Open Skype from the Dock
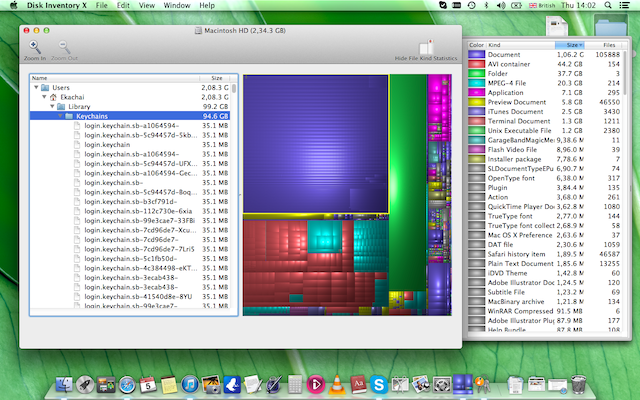The width and height of the screenshot is (640, 400). click(379, 384)
